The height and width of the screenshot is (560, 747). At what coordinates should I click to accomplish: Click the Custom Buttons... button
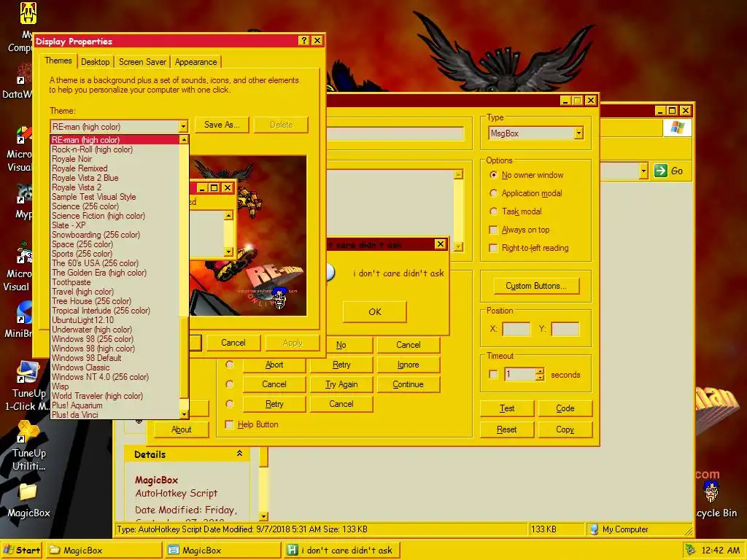coord(536,286)
